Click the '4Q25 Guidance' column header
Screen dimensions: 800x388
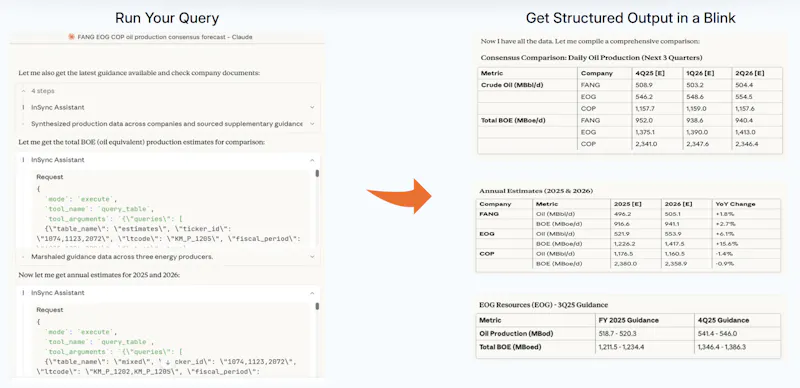738,320
